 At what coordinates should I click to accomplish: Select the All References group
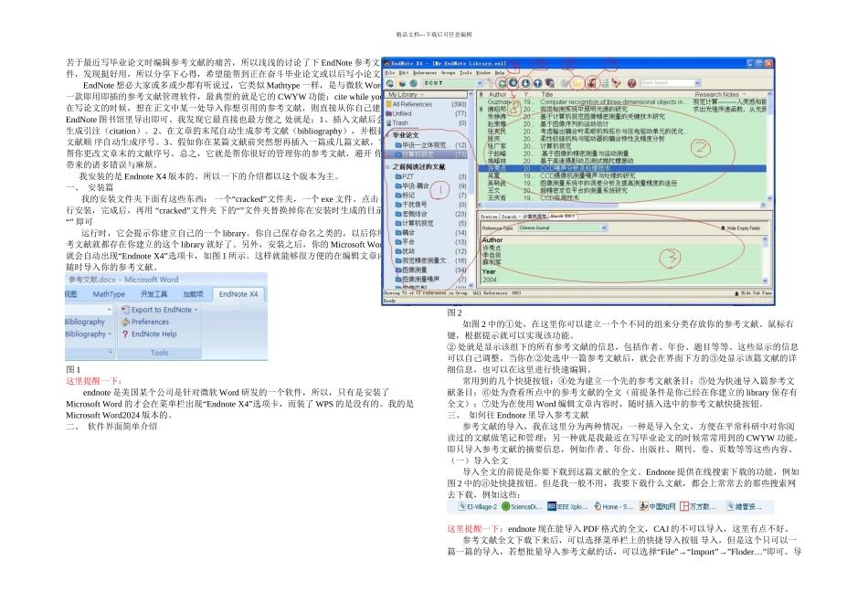(427, 104)
